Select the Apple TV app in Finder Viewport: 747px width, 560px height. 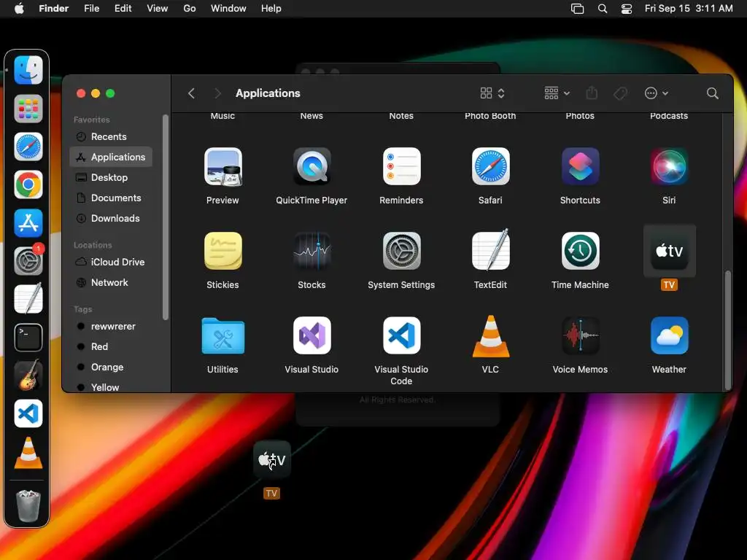coord(670,251)
